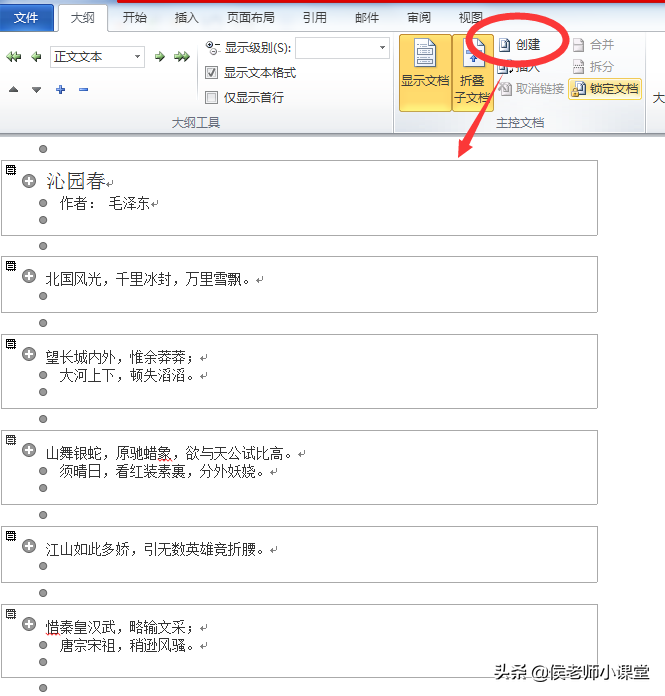Viewport: 665px width, 696px height.
Task: Open the 显示级别 level dropdown
Action: [x=342, y=47]
